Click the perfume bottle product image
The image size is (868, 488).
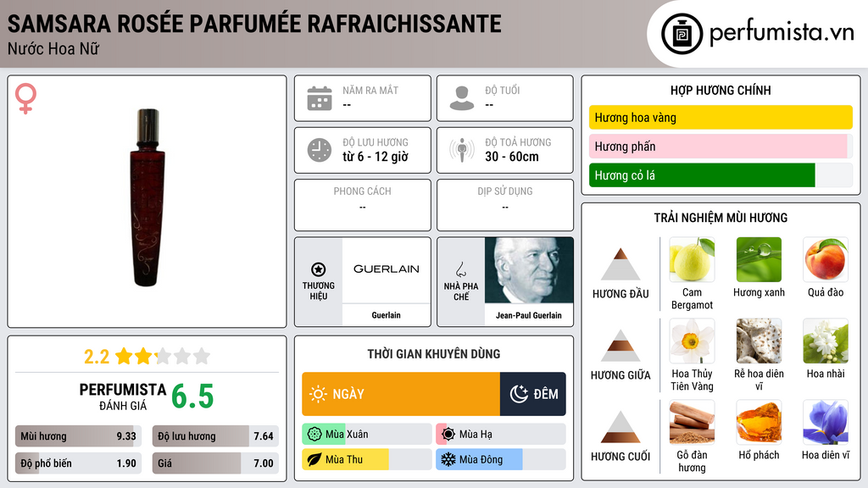pos(147,198)
